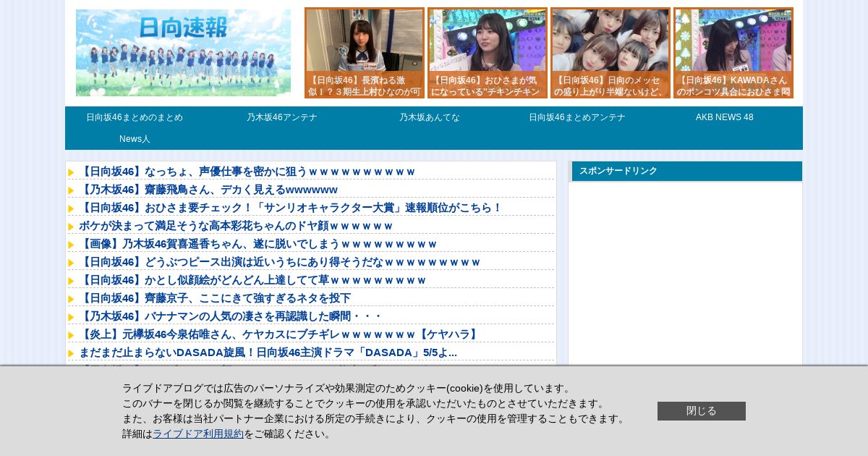This screenshot has height=456, width=868.
Task: Click 閉じる to dismiss cookie banner
Action: click(702, 411)
